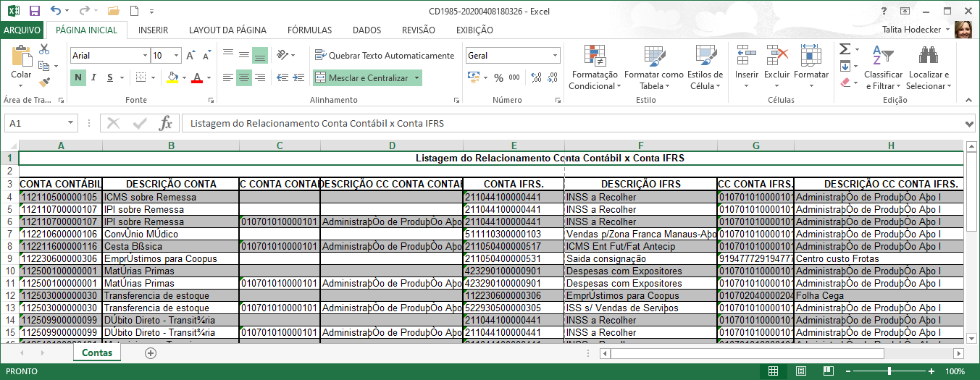Switch to the REVISÃO tab
This screenshot has height=380, width=980.
419,30
